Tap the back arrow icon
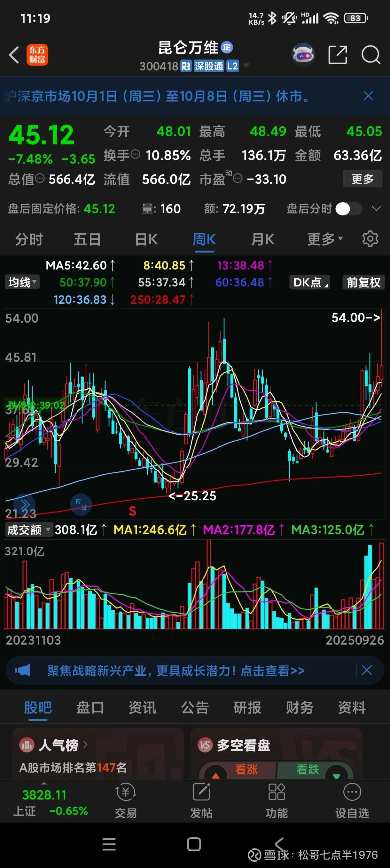This screenshot has width=390, height=868. pyautogui.click(x=14, y=55)
